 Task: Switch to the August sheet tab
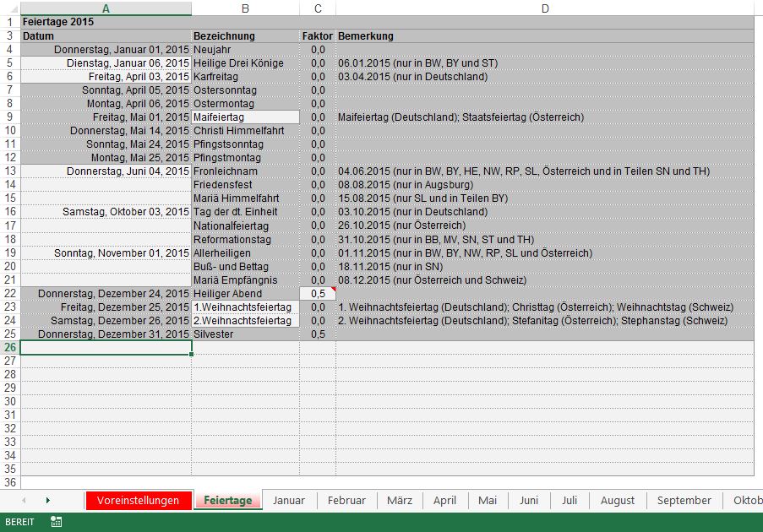pos(617,500)
